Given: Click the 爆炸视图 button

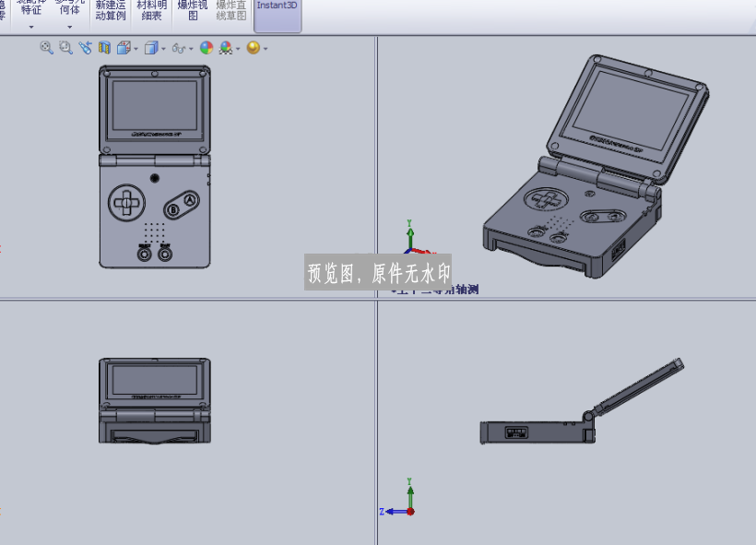Looking at the screenshot, I should [193, 11].
